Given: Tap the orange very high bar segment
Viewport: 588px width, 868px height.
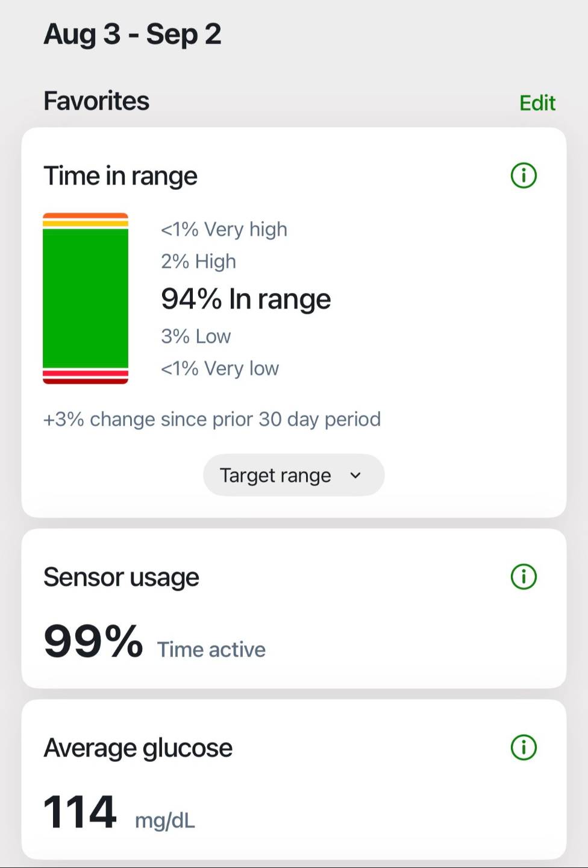Looking at the screenshot, I should coord(86,216).
